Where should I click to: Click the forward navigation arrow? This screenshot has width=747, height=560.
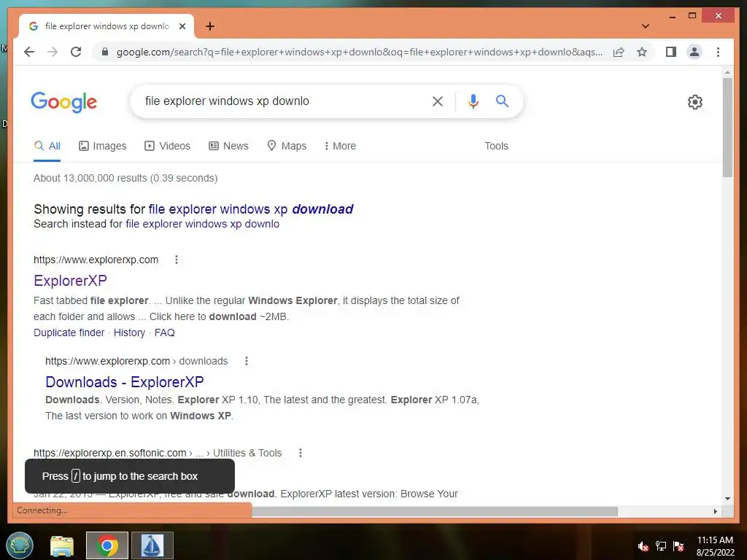pos(53,52)
